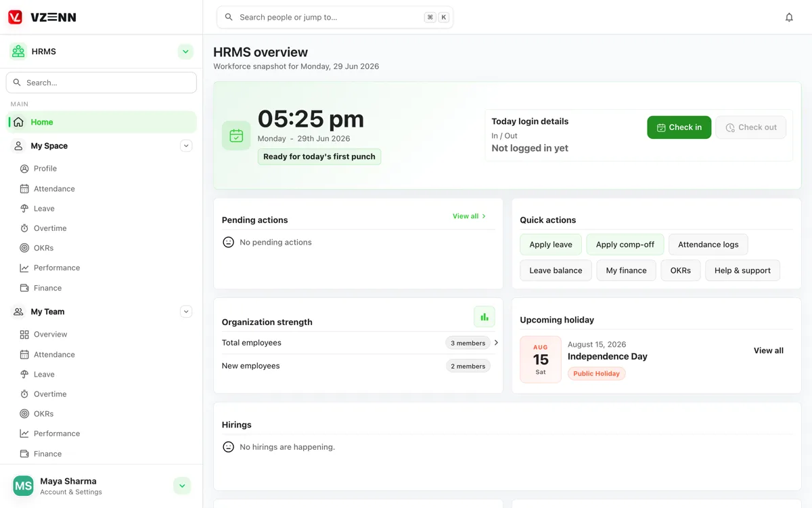Open notifications bell icon
This screenshot has width=812, height=508.
coord(789,18)
